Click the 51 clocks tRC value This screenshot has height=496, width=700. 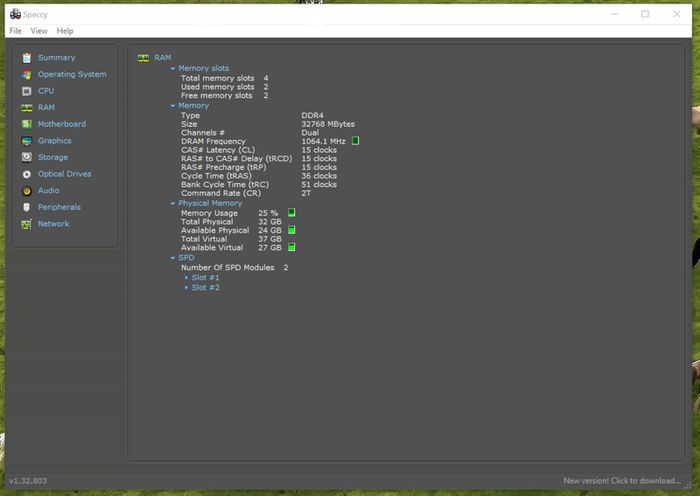tap(319, 184)
